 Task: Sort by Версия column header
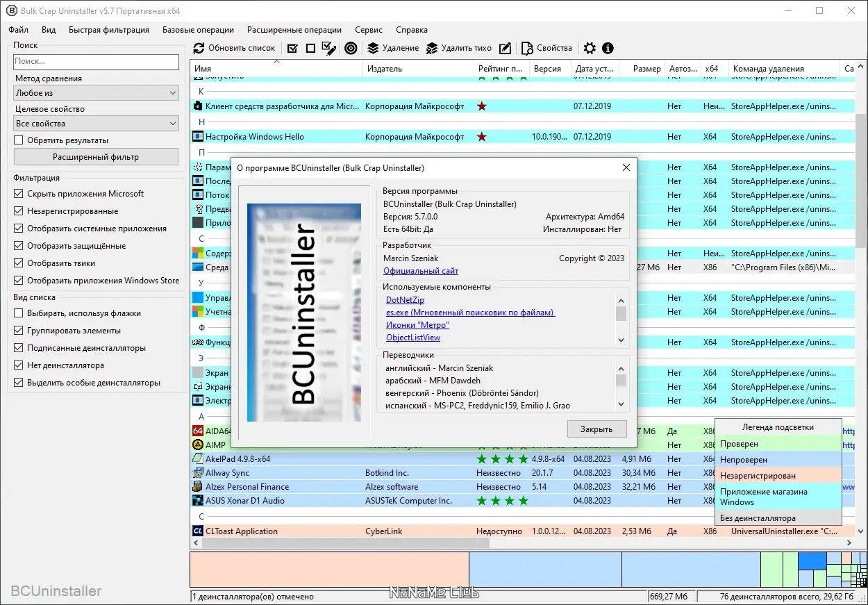click(x=550, y=69)
